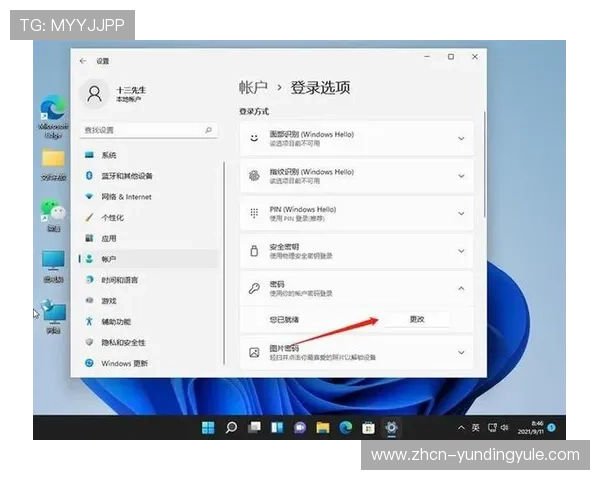Minimize the Settings window
Image resolution: width=600 pixels, height=480 pixels.
pos(427,57)
